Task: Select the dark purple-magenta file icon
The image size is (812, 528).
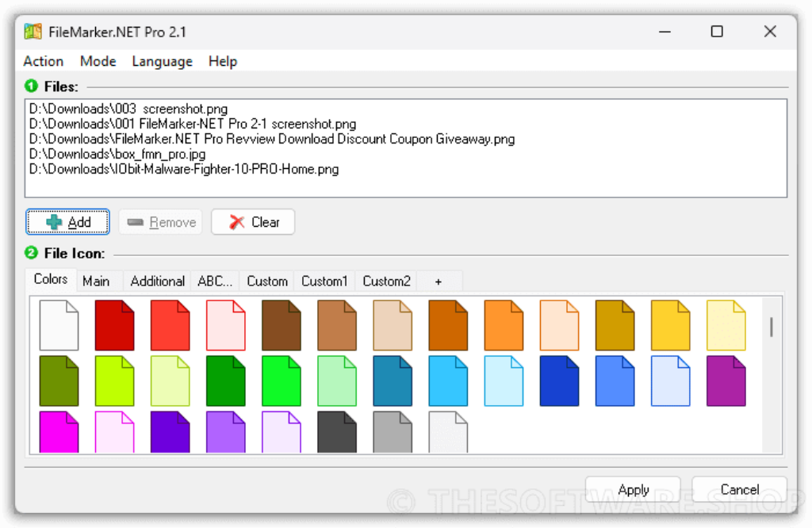Action: tap(726, 381)
